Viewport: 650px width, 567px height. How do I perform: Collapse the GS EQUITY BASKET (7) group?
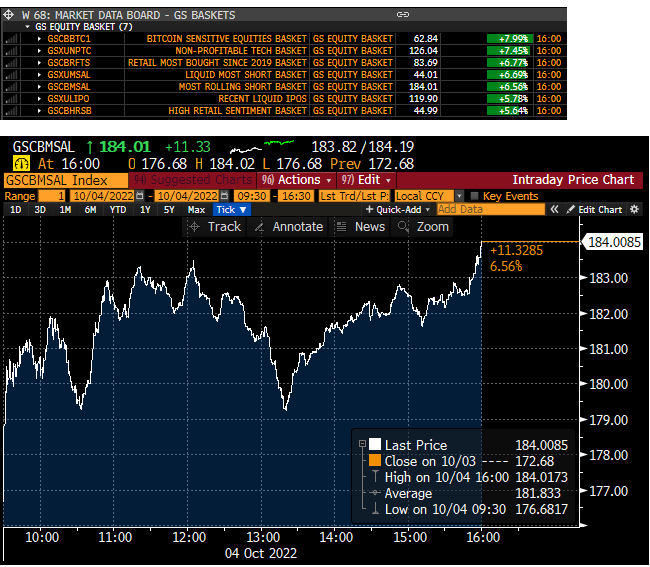point(28,27)
